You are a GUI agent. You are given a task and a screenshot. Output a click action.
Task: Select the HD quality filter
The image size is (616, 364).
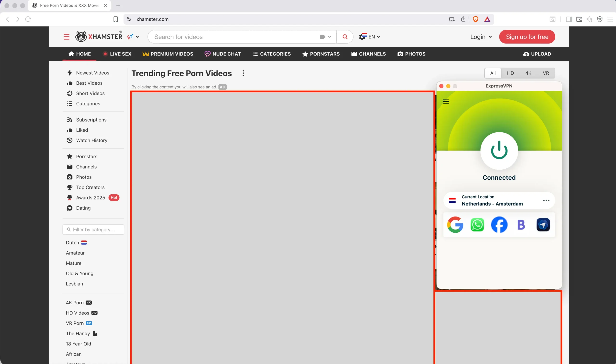(511, 73)
